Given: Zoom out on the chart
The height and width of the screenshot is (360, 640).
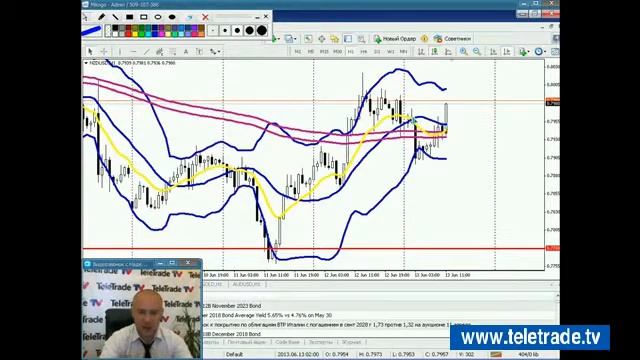Looking at the screenshot, I should pyautogui.click(x=477, y=51).
